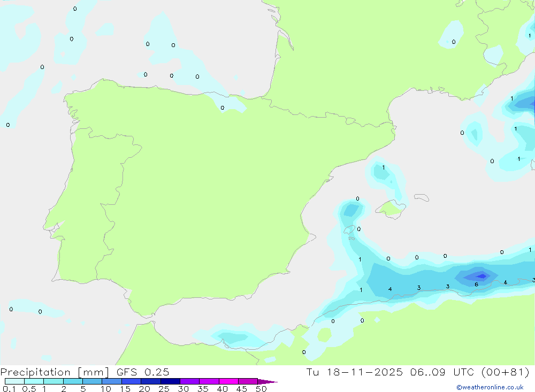This screenshot has height=392, width=535.
Task: Click the value 6 on the map
Action: [476, 285]
